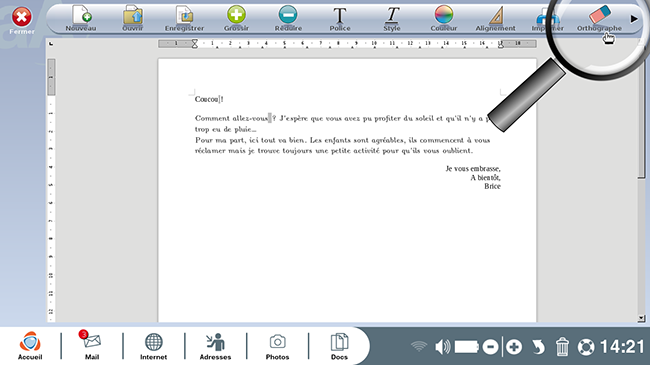Open the Couleur color picker
The width and height of the screenshot is (650, 365).
[x=444, y=18]
